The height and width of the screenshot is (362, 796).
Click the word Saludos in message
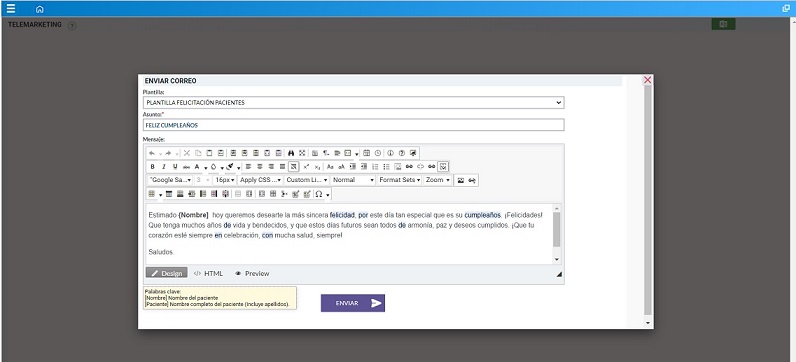pyautogui.click(x=161, y=252)
